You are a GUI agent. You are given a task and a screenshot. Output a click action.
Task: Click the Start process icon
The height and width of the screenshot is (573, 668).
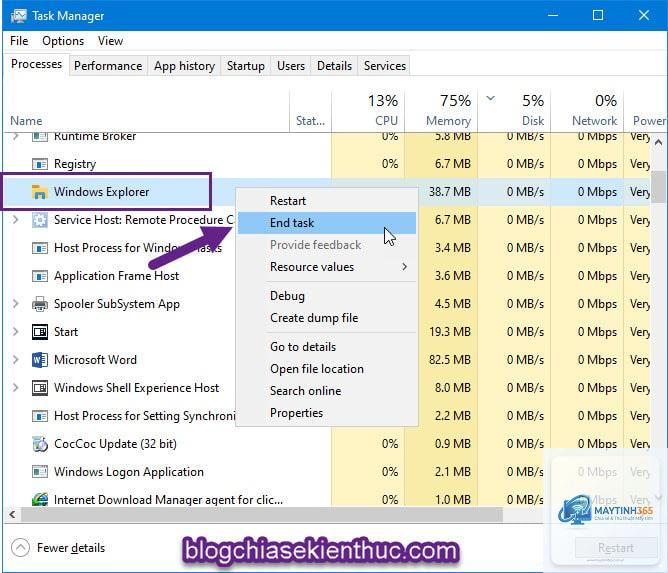pyautogui.click(x=40, y=332)
